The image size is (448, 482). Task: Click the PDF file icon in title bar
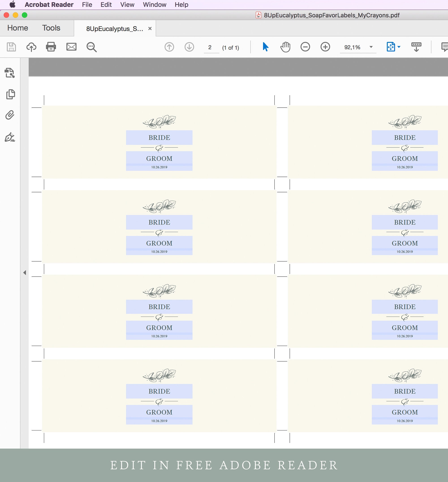click(258, 15)
